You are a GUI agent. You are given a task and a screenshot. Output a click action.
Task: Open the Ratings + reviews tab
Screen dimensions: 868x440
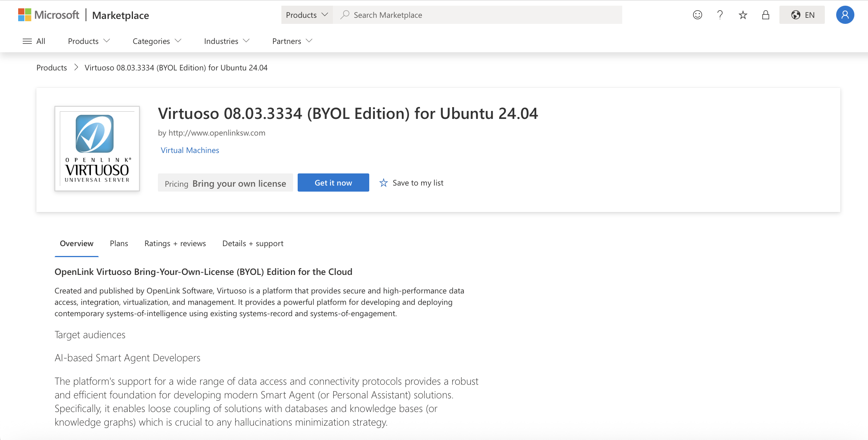[x=175, y=243]
